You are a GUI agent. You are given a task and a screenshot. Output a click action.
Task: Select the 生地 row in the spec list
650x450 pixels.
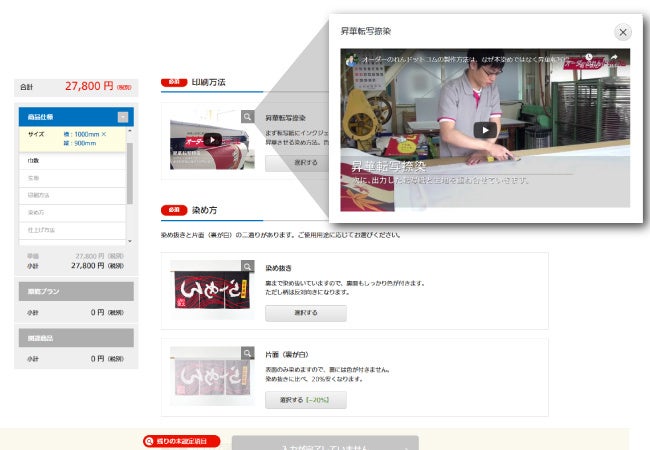click(72, 178)
